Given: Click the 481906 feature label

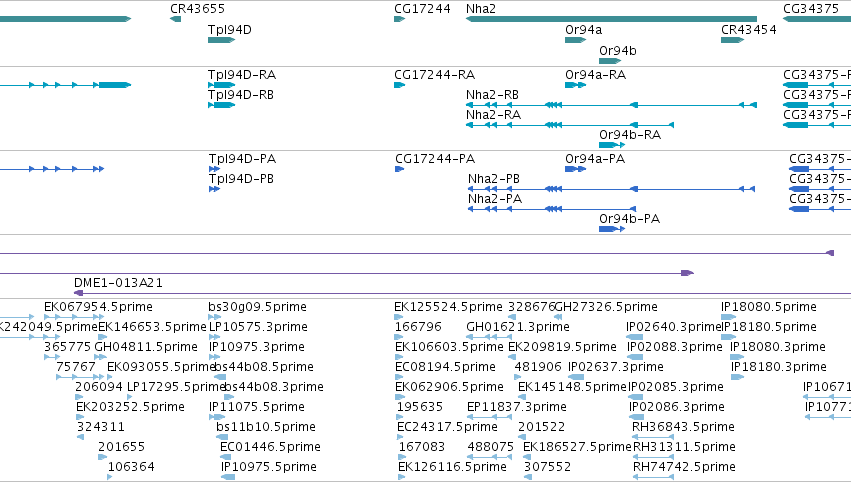Looking at the screenshot, I should (538, 367).
